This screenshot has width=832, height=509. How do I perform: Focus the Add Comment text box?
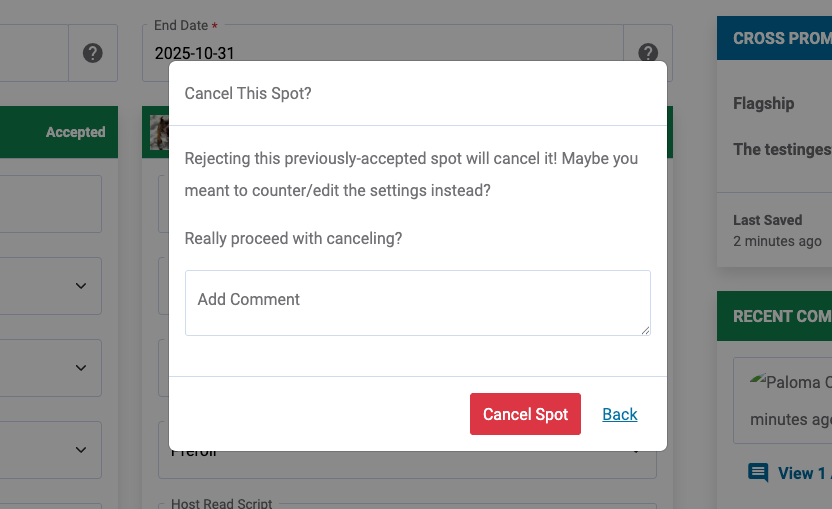coord(417,302)
